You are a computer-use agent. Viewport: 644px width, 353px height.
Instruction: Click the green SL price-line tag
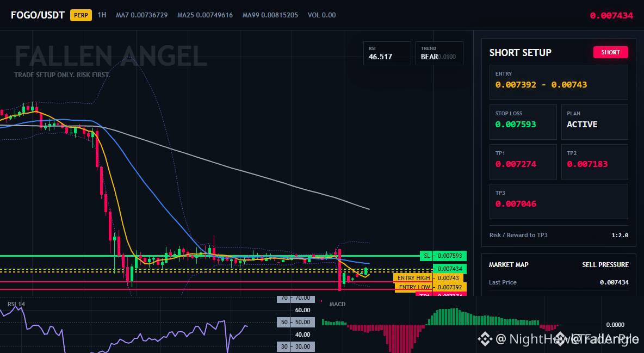click(x=427, y=256)
